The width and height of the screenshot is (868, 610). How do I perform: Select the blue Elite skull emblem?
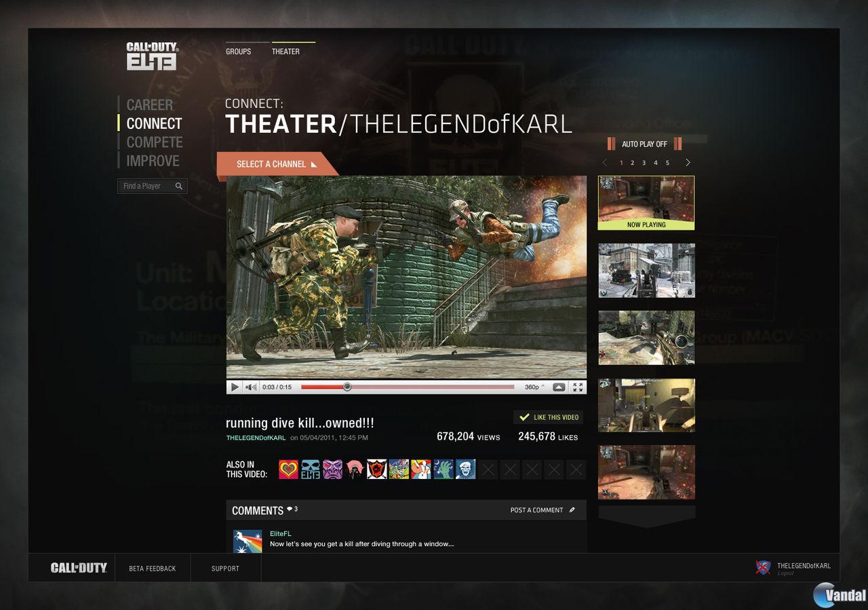pos(309,469)
